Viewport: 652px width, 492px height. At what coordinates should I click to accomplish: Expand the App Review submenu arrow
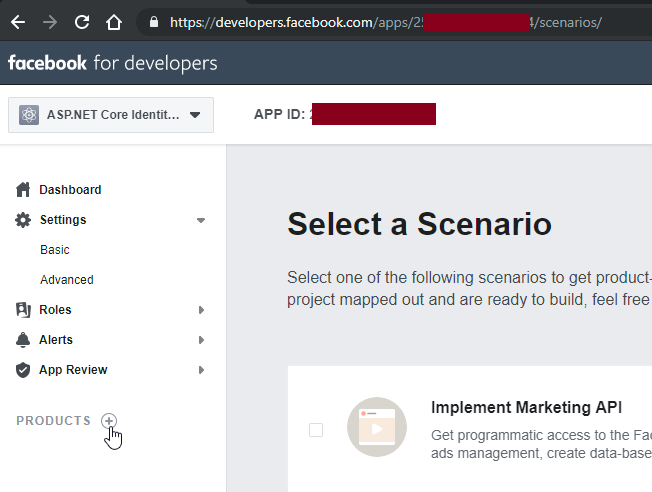tap(201, 370)
